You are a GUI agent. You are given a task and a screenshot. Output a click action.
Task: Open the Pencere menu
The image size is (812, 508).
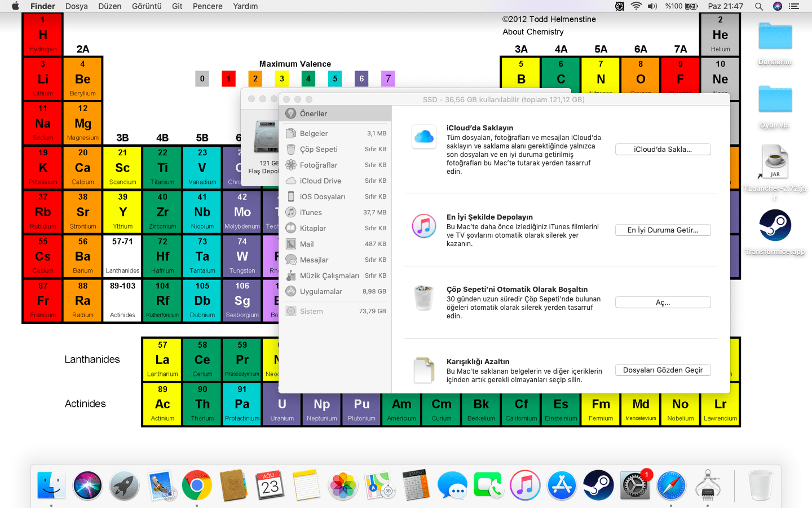[208, 6]
